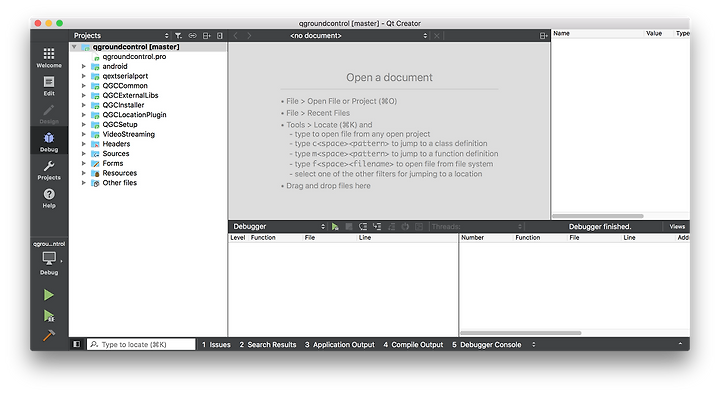This screenshot has width=720, height=394.
Task: Switch to Edit mode
Action: pyautogui.click(x=49, y=86)
